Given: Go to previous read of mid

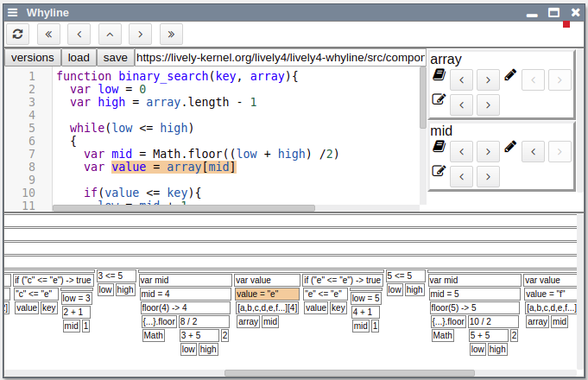Looking at the screenshot, I should coord(462,152).
